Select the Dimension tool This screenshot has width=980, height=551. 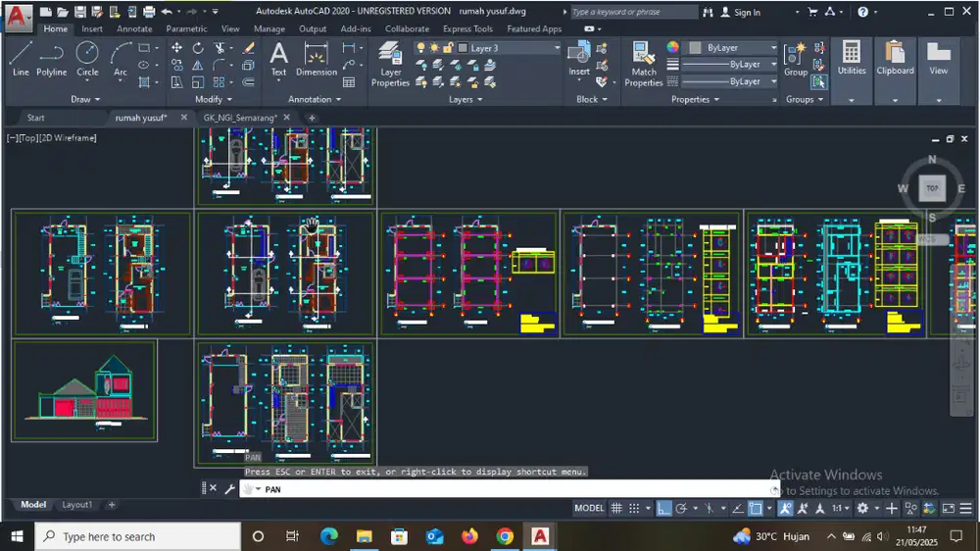point(317,59)
